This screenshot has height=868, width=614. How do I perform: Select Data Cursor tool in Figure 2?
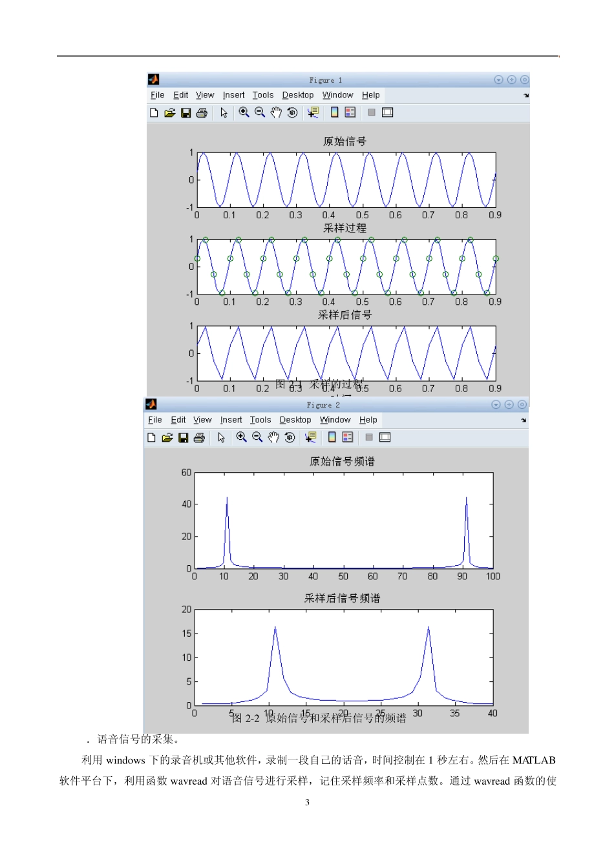(x=310, y=437)
